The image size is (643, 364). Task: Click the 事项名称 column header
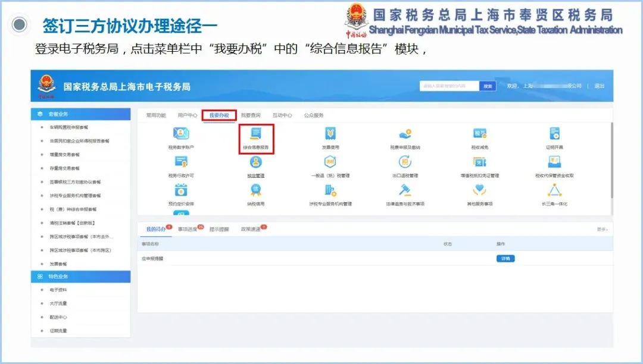[150, 244]
